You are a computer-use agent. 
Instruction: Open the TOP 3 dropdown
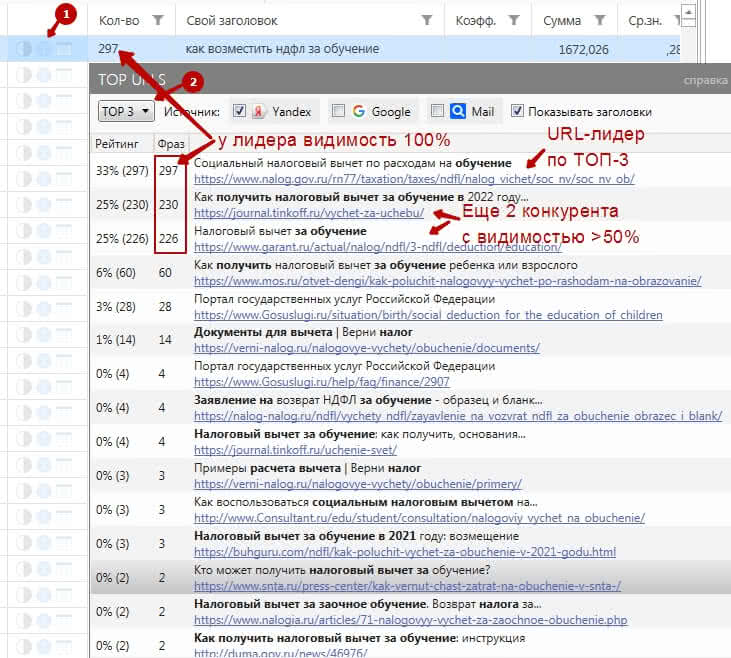pos(126,111)
